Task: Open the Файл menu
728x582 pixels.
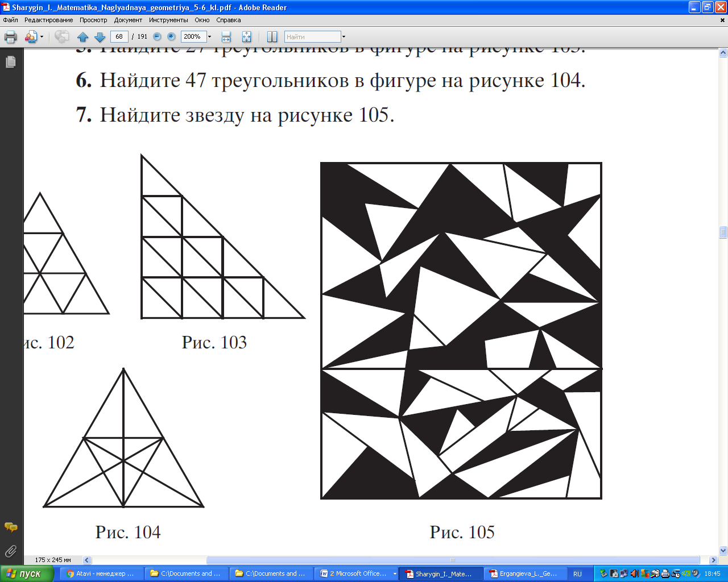Action: (10, 20)
